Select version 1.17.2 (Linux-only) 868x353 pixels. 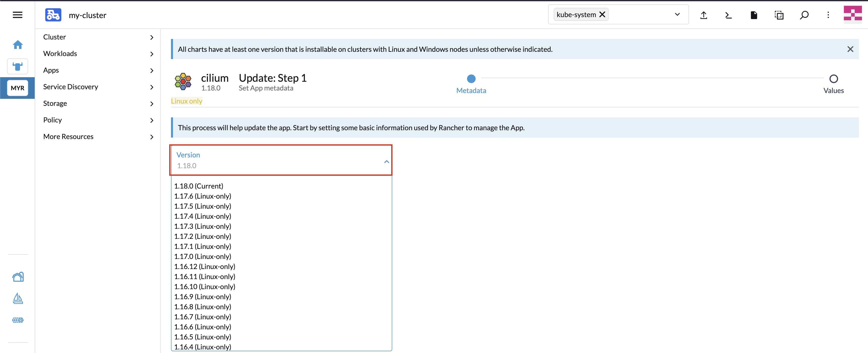(281, 236)
